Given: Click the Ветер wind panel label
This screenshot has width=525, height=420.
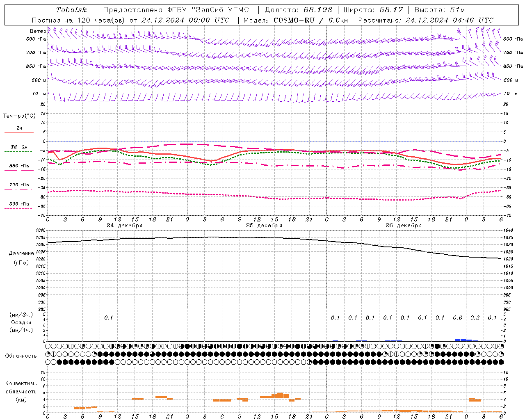Looking at the screenshot, I should click(x=38, y=31).
